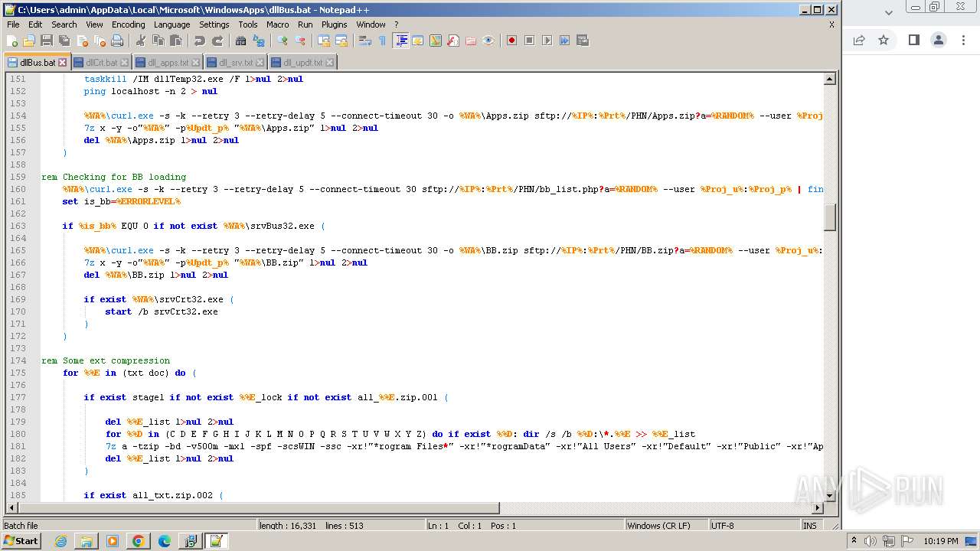
Task: Click the horizontal scrollbar right arrow
Action: click(818, 507)
